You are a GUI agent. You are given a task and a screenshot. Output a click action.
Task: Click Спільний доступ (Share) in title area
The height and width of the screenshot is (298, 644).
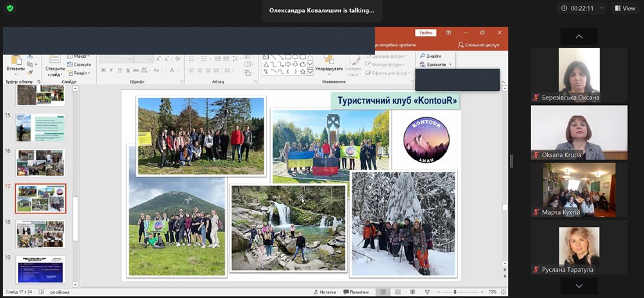(479, 45)
